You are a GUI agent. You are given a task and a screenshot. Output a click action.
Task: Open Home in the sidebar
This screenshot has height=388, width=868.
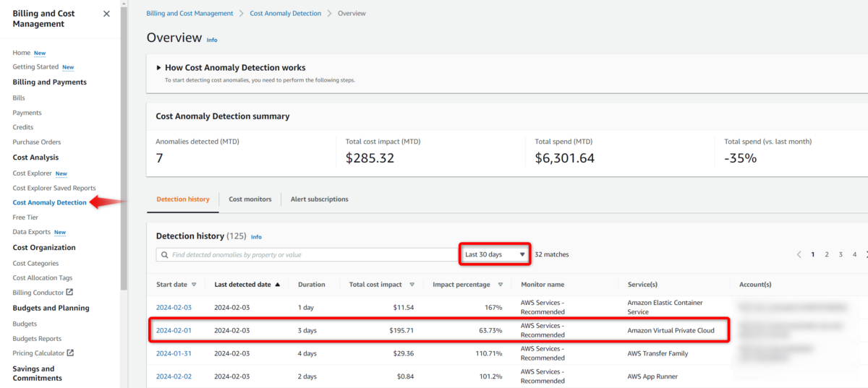pos(21,53)
